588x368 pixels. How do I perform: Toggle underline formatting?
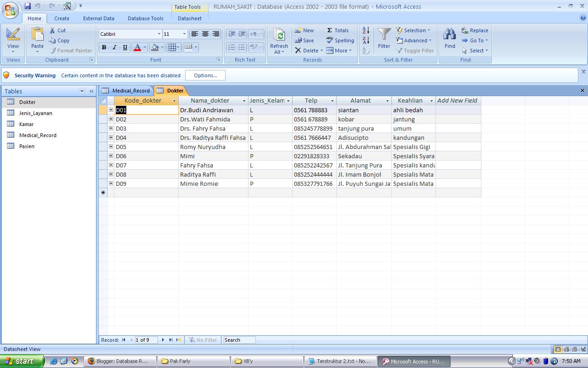[125, 47]
